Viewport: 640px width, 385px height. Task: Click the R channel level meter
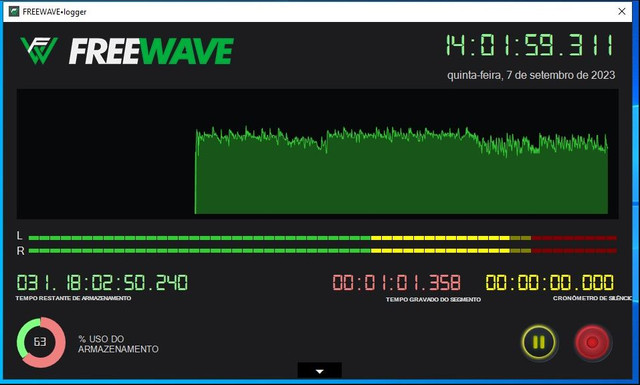tap(322, 251)
